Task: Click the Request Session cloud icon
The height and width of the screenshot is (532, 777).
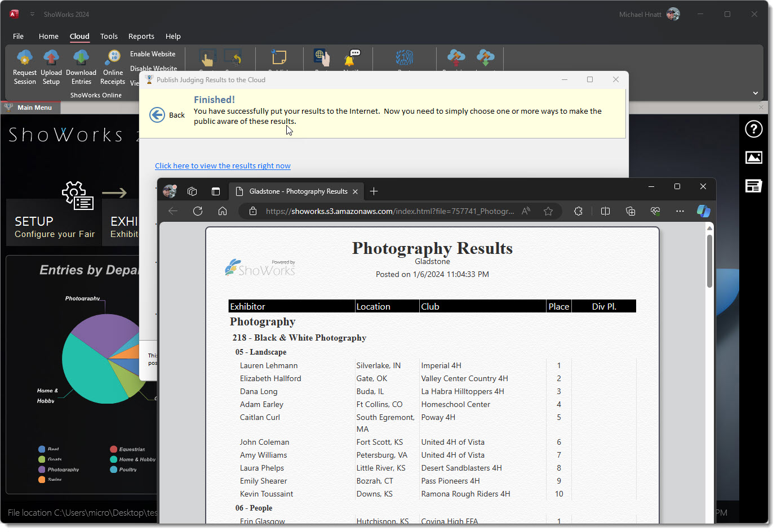Action: click(x=25, y=57)
